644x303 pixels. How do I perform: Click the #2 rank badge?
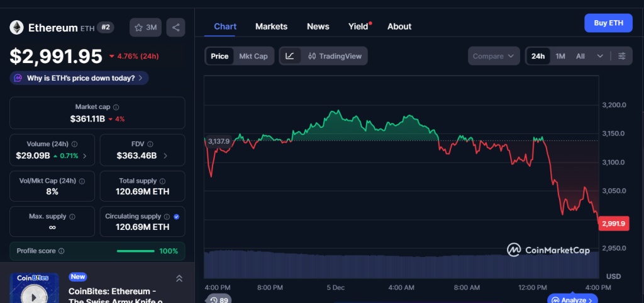point(106,28)
